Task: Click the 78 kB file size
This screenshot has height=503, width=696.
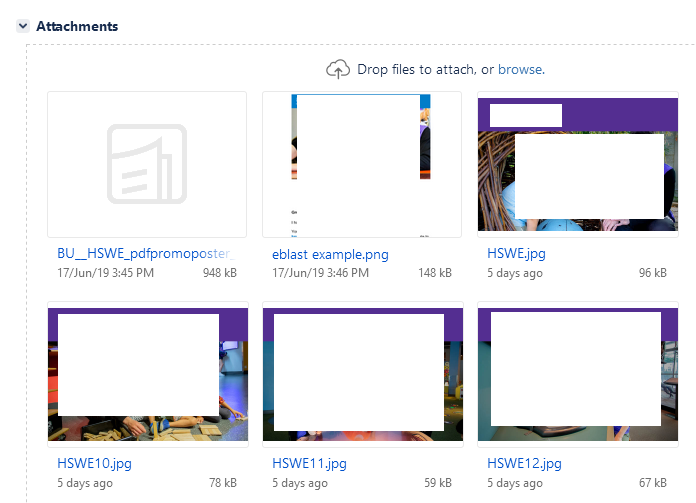Action: coord(223,483)
